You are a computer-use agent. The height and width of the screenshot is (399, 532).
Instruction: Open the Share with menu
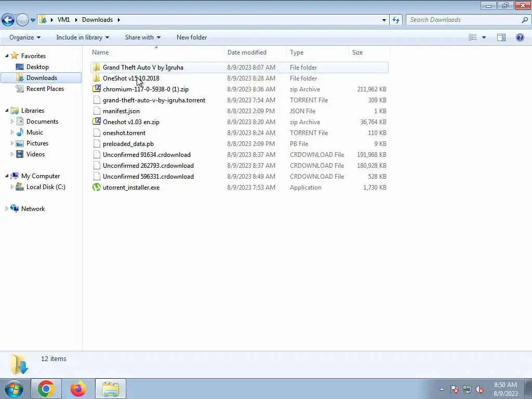coord(142,37)
